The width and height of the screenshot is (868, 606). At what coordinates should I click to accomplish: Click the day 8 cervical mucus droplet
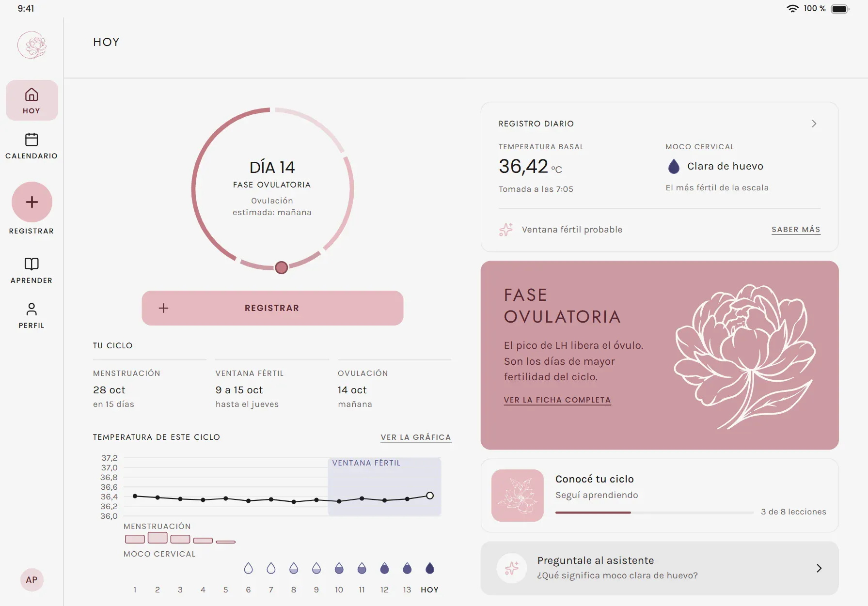pyautogui.click(x=294, y=568)
